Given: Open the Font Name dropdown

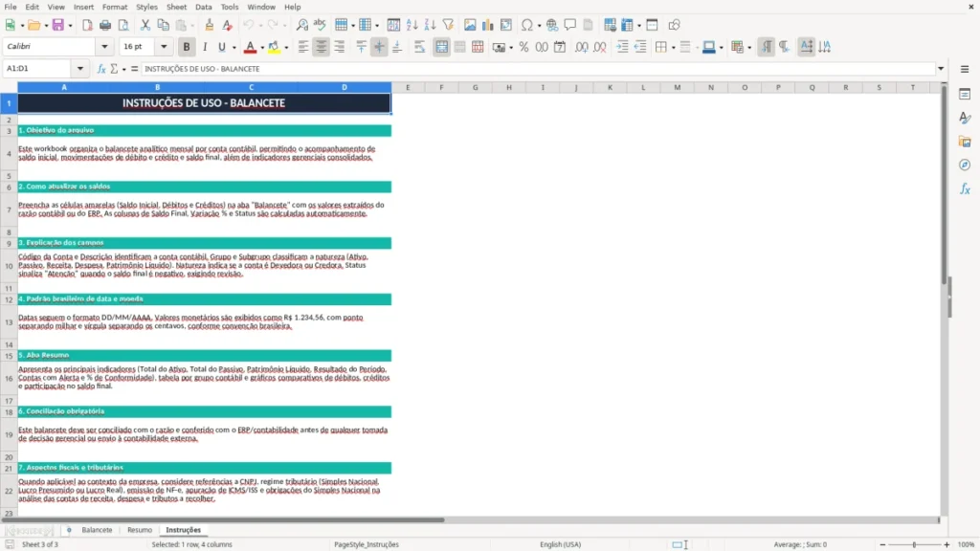Looking at the screenshot, I should pyautogui.click(x=104, y=46).
